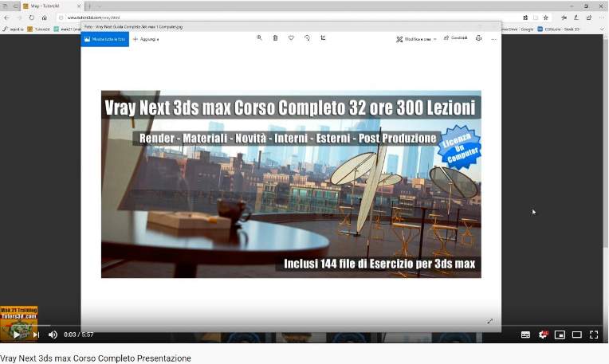Screen dimensions: 609x364
Task: Switch to miniplayer mode
Action: (560, 335)
